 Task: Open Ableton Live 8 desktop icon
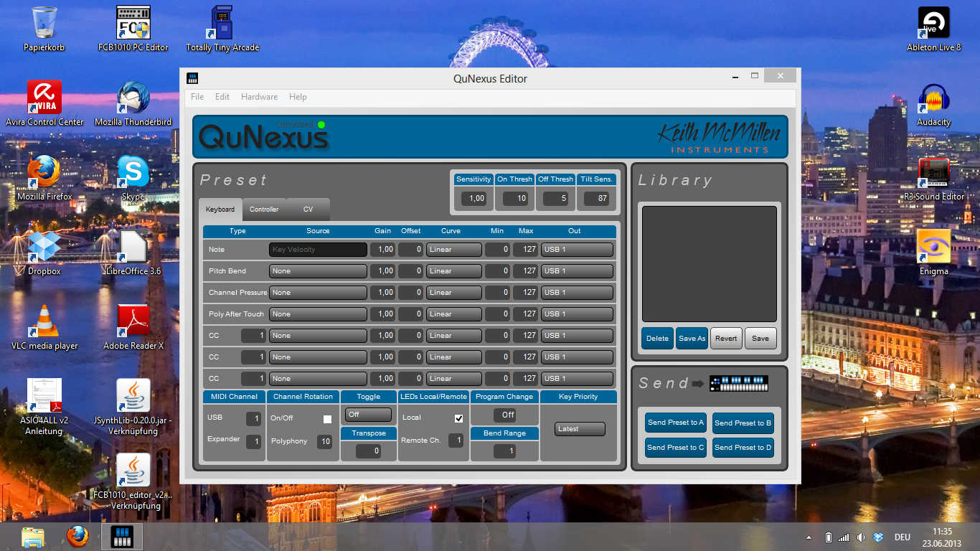point(933,29)
